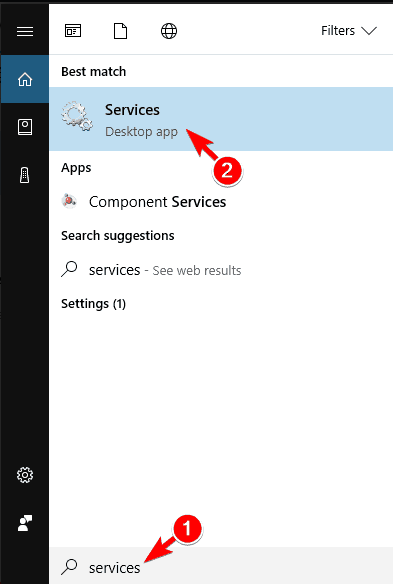Image resolution: width=393 pixels, height=584 pixels.
Task: Click the search box containing 'services'
Action: [x=221, y=566]
